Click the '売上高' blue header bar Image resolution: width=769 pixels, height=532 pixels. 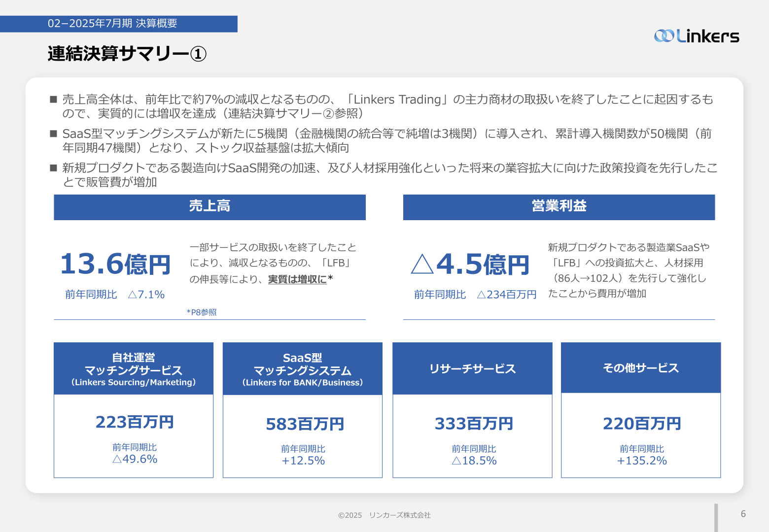pos(210,207)
